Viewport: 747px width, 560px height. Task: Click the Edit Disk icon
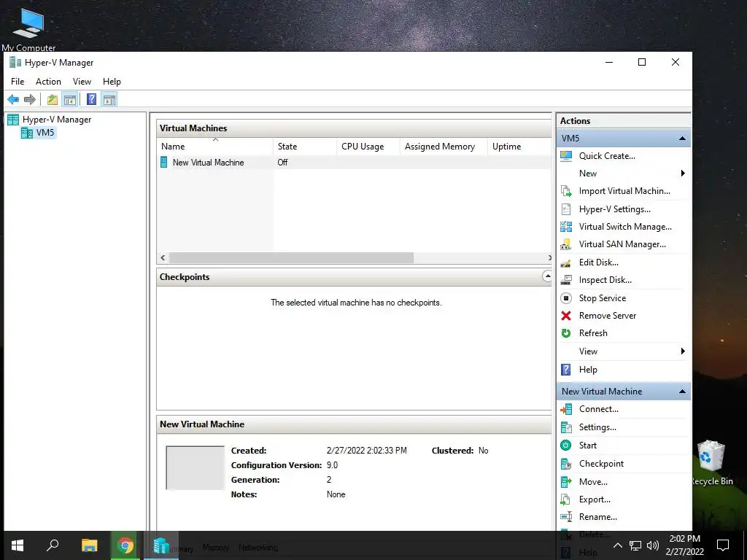[x=566, y=262]
